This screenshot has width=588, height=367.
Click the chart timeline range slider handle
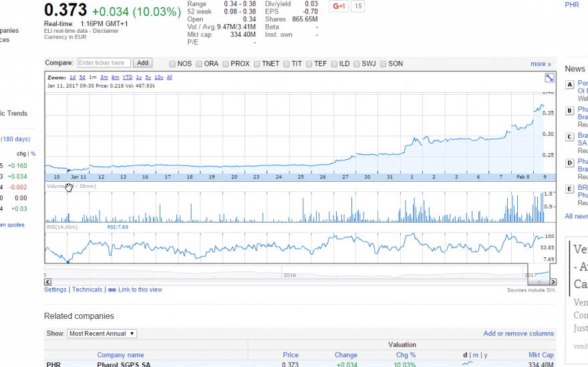click(x=539, y=282)
